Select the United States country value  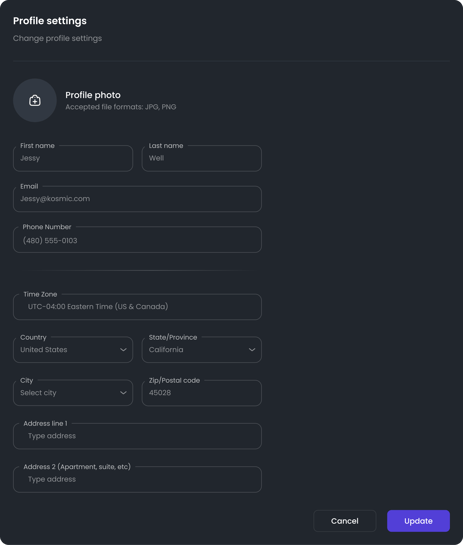[x=44, y=350]
